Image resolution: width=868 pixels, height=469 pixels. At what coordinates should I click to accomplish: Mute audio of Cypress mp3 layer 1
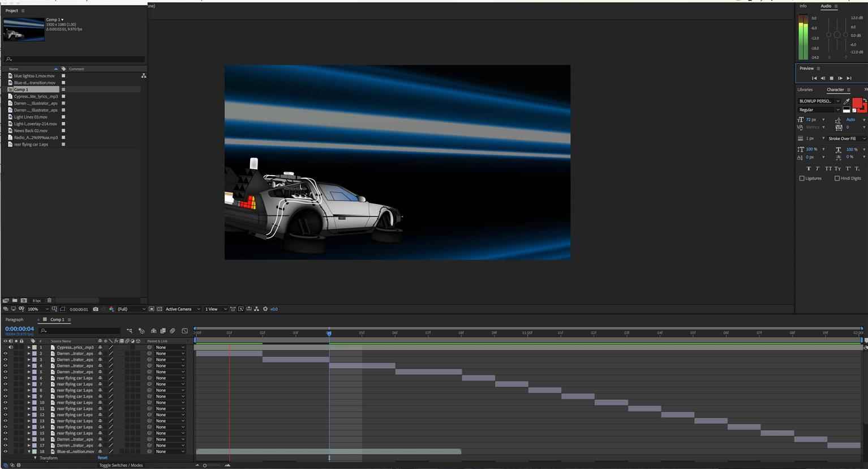point(11,347)
